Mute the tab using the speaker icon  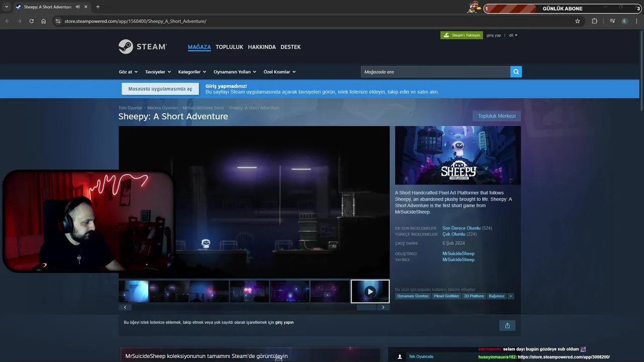point(77,7)
